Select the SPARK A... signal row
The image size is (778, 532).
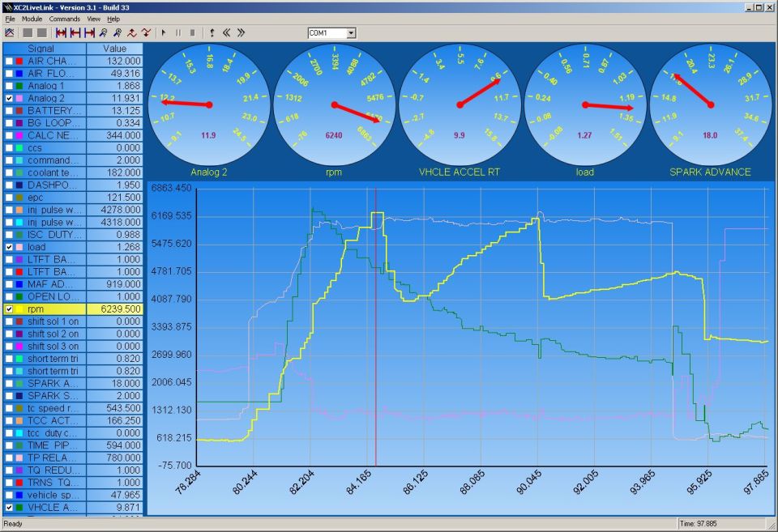73,383
